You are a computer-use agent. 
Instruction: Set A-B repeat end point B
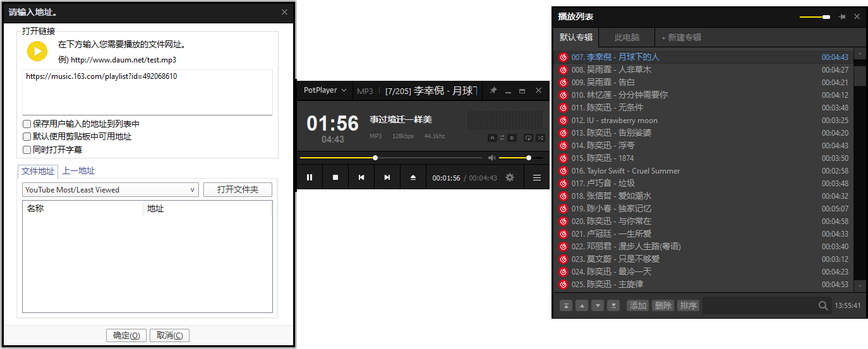pos(512,138)
